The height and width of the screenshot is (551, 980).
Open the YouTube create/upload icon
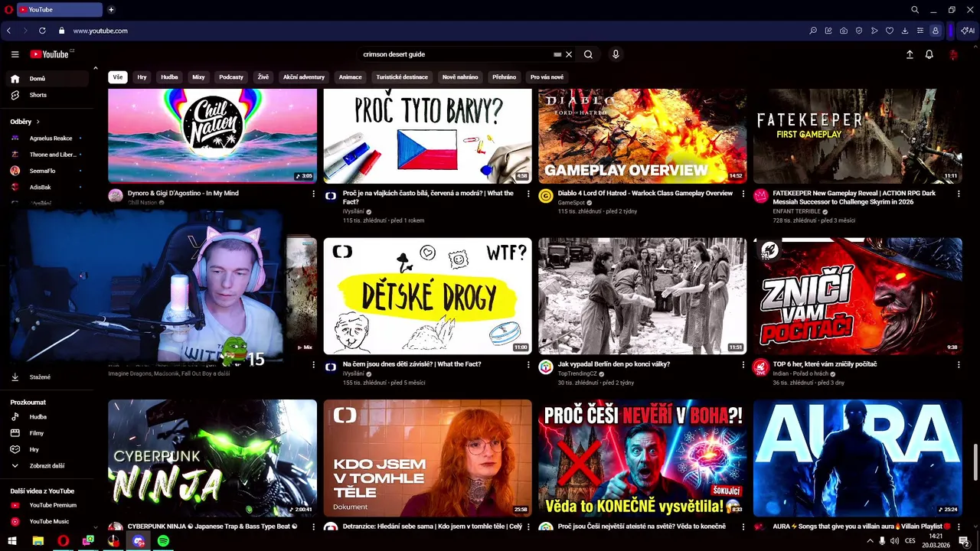910,54
